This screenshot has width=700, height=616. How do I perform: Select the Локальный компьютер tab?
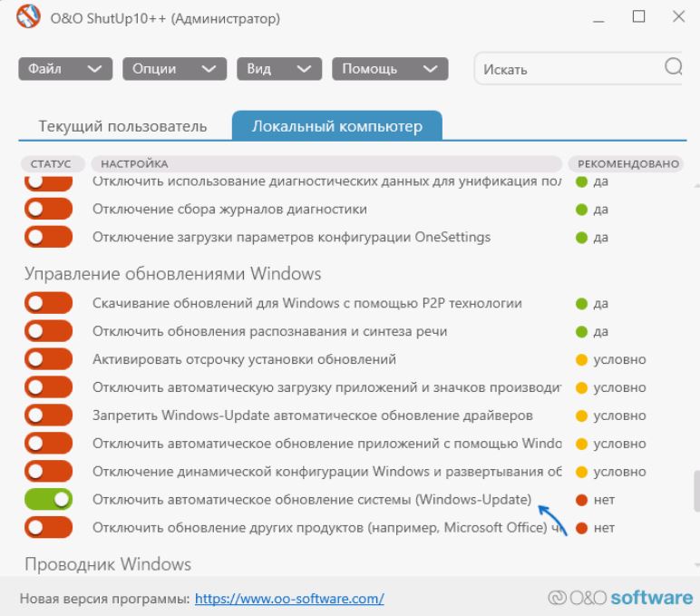pyautogui.click(x=336, y=126)
